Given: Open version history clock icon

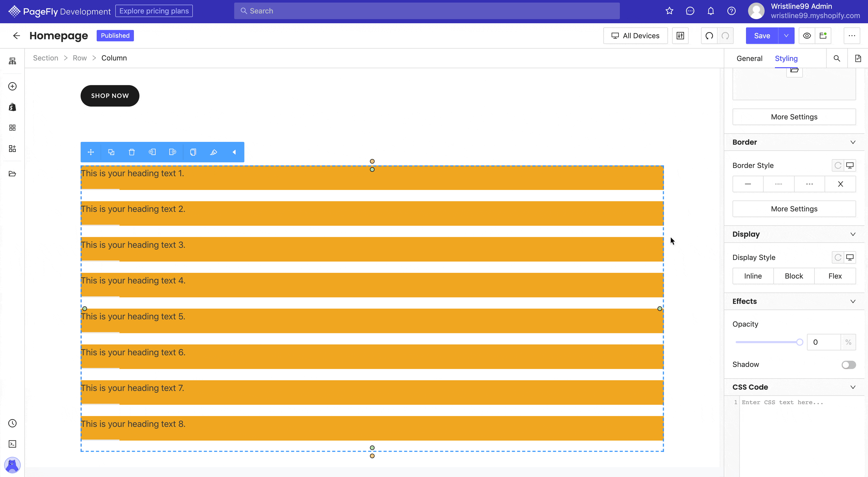Looking at the screenshot, I should coord(12,423).
